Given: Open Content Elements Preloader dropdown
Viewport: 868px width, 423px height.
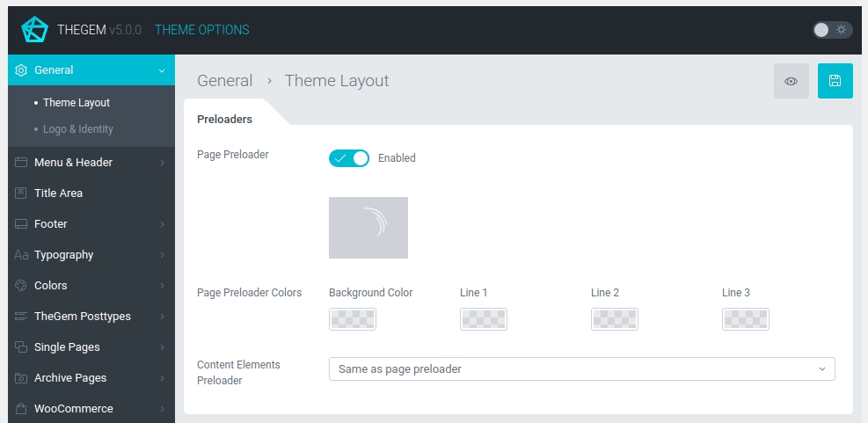Looking at the screenshot, I should 581,369.
